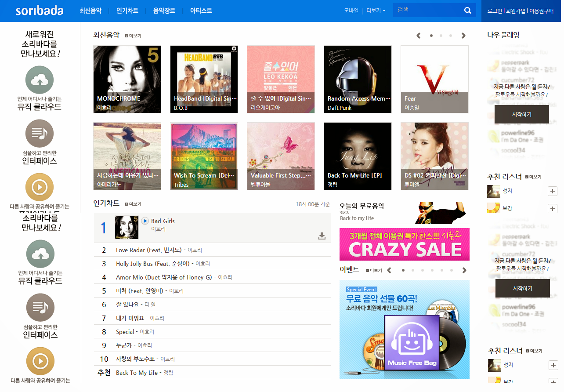
Task: Focus the 검색 search field
Action: (428, 10)
